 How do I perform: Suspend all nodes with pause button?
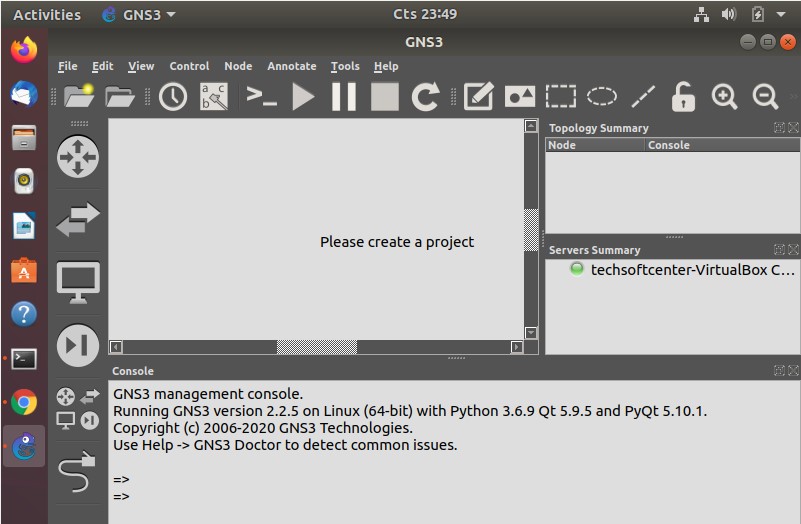[x=344, y=97]
